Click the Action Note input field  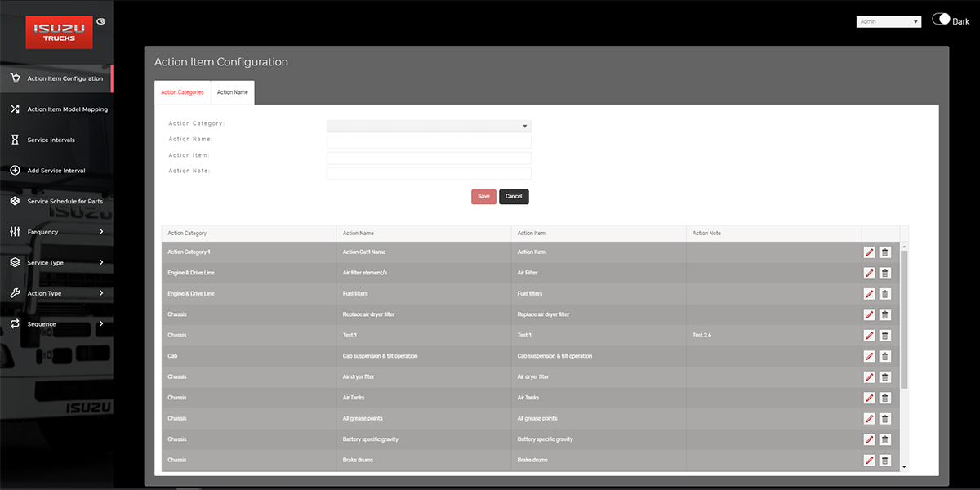429,173
